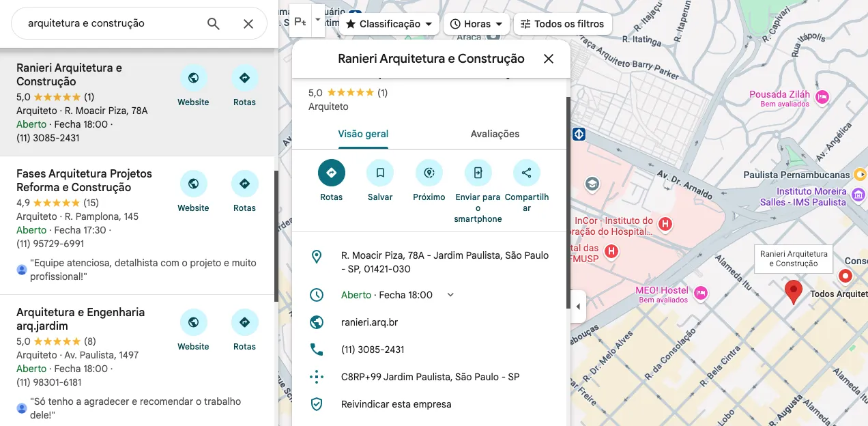Click Enviar para o smartphone icon
The width and height of the screenshot is (868, 426).
(x=478, y=173)
